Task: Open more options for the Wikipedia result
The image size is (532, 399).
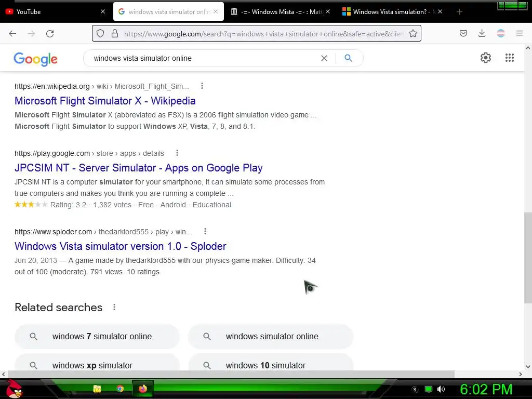Action: pyautogui.click(x=202, y=86)
